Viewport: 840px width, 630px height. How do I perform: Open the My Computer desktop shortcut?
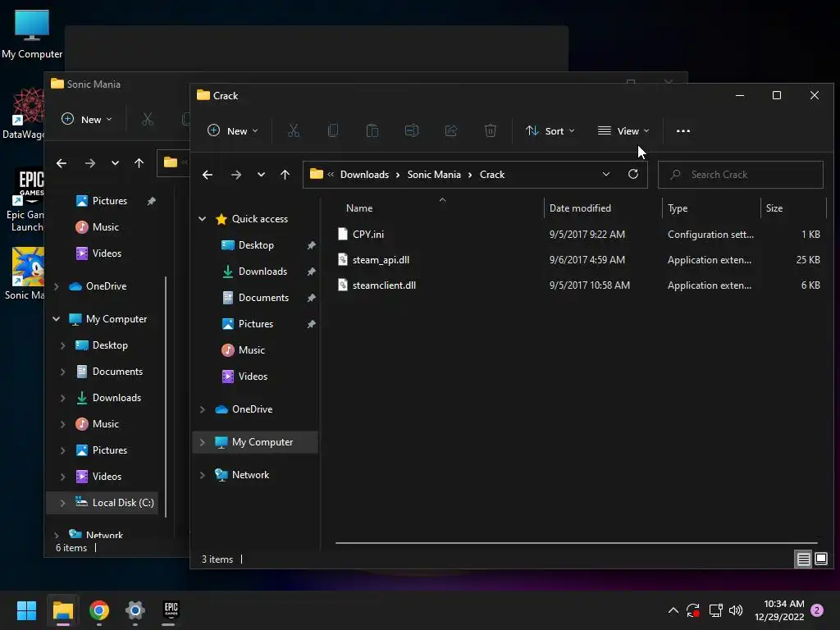(32, 33)
